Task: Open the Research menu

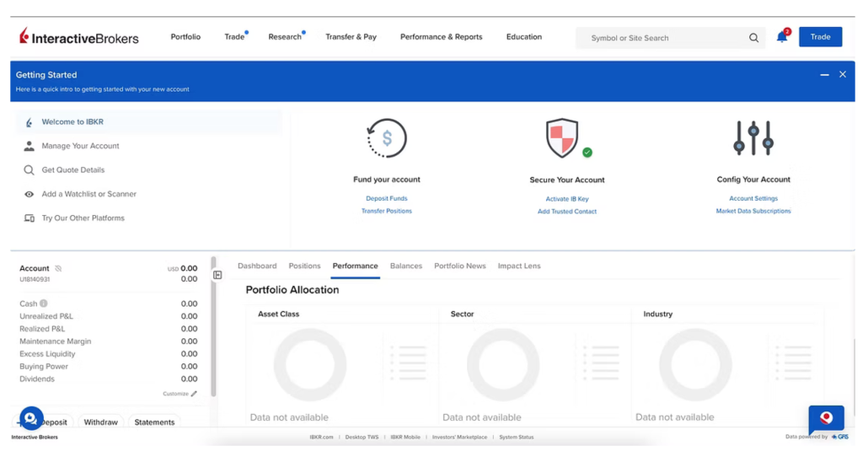Action: (285, 37)
